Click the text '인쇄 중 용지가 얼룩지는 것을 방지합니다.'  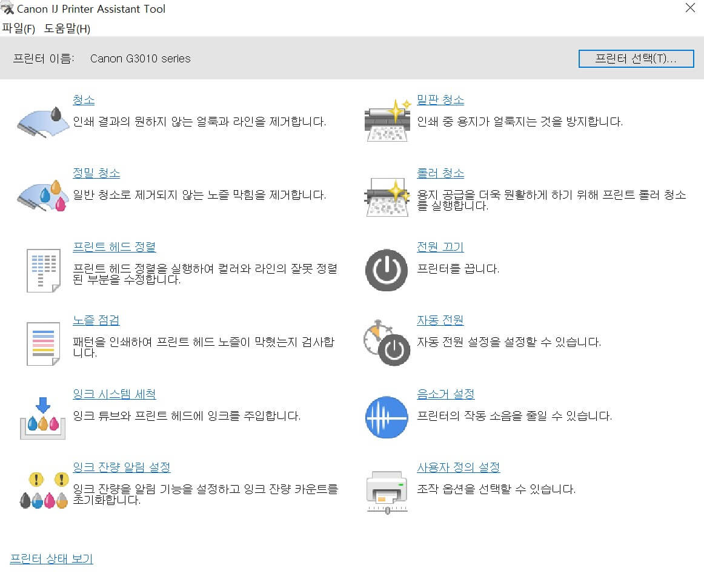pos(519,122)
